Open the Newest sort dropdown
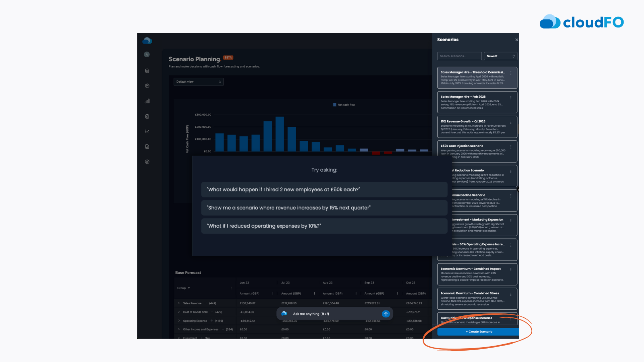The image size is (644, 362). coord(500,56)
